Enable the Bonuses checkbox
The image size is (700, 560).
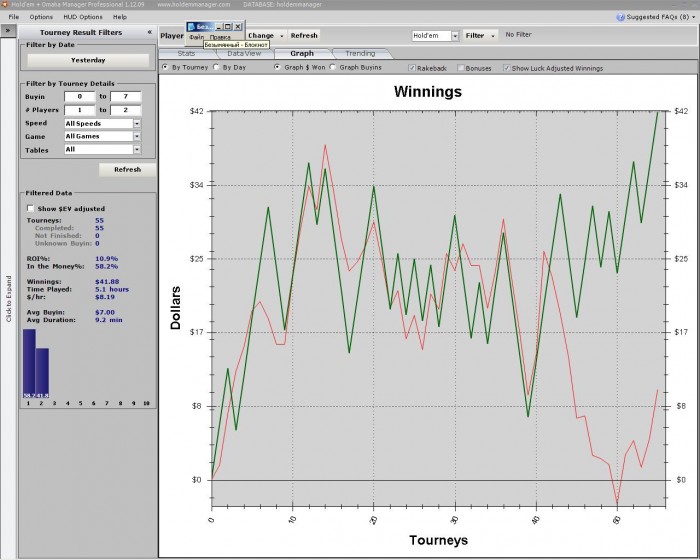[461, 68]
